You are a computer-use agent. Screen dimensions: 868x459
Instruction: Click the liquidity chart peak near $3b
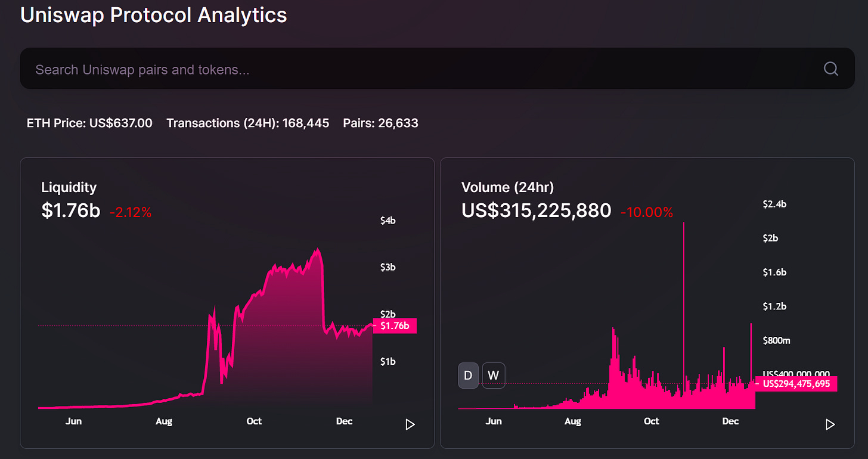click(318, 250)
